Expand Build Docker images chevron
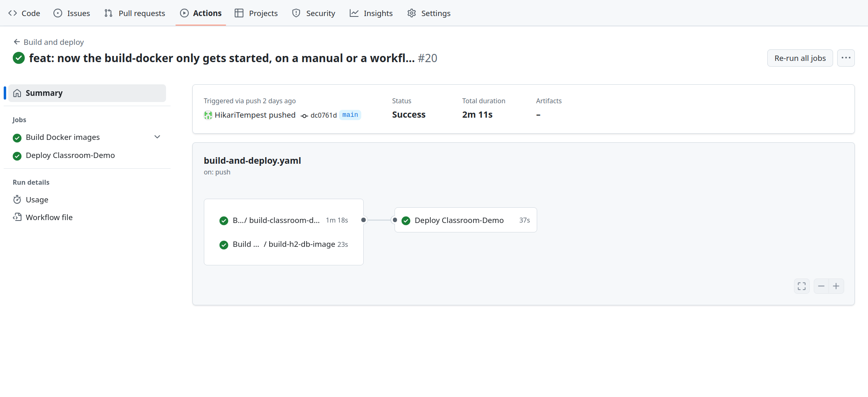Viewport: 868px width, 397px height. 157,137
